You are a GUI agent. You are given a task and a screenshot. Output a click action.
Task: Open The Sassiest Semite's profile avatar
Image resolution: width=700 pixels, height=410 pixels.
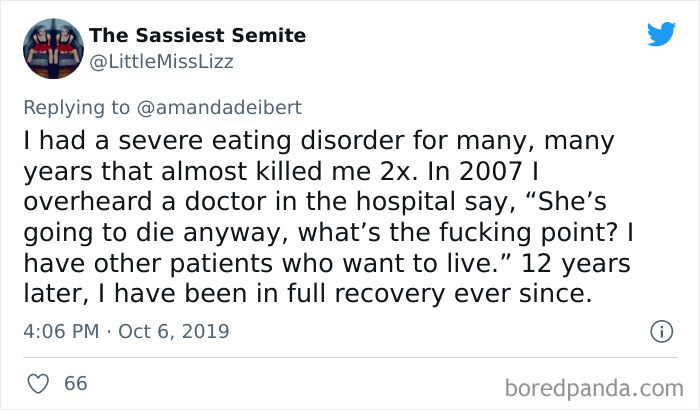[x=51, y=48]
